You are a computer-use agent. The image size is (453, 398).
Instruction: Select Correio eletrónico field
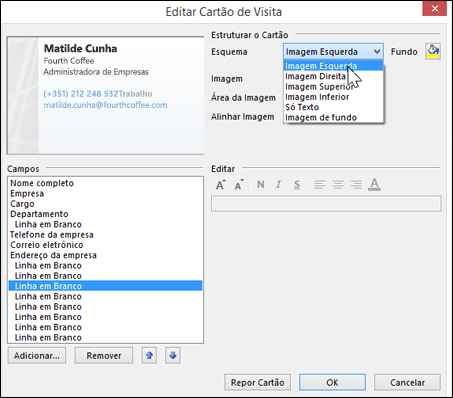105,245
